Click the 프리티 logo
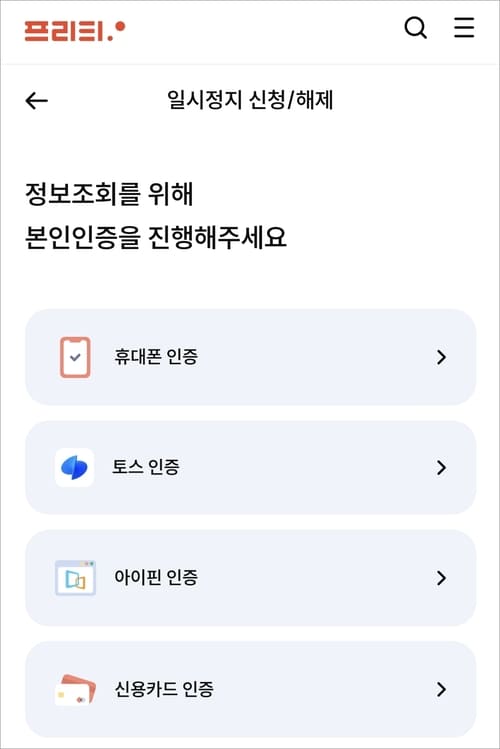This screenshot has height=749, width=500. (75, 31)
